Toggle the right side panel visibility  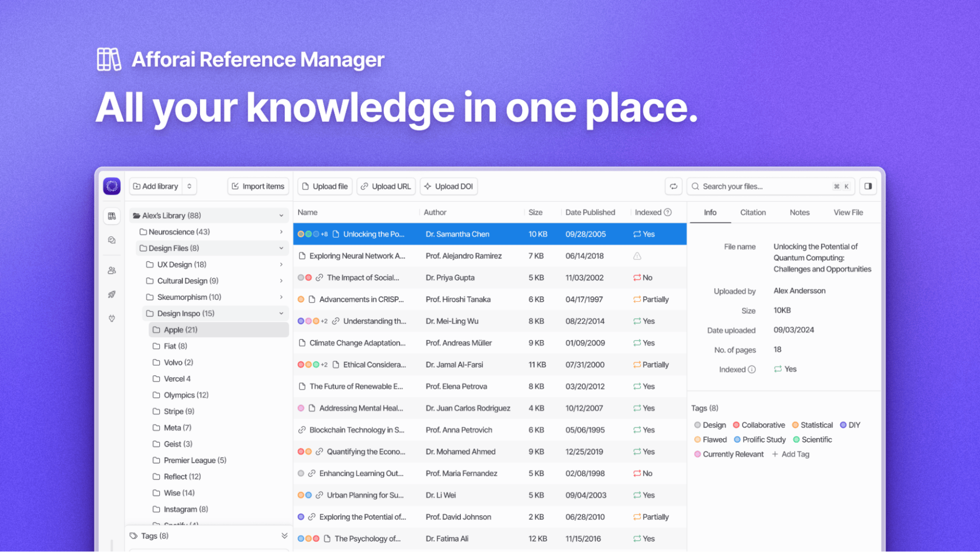click(x=868, y=186)
